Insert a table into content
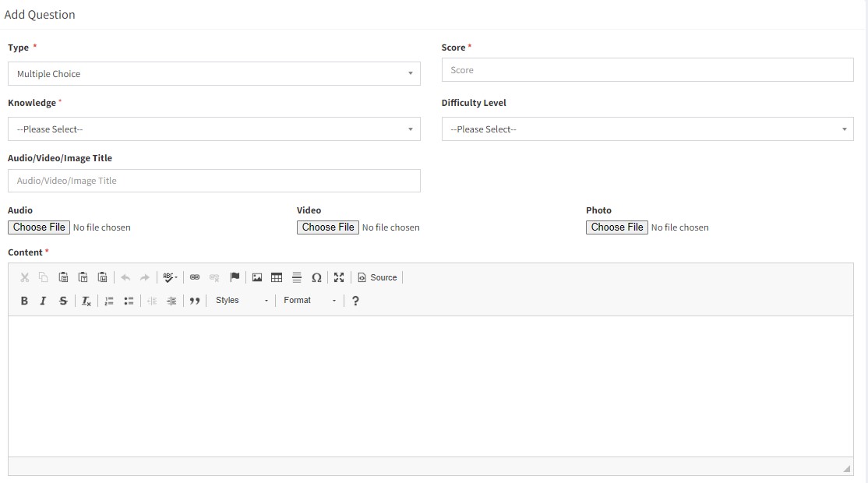 pos(277,277)
